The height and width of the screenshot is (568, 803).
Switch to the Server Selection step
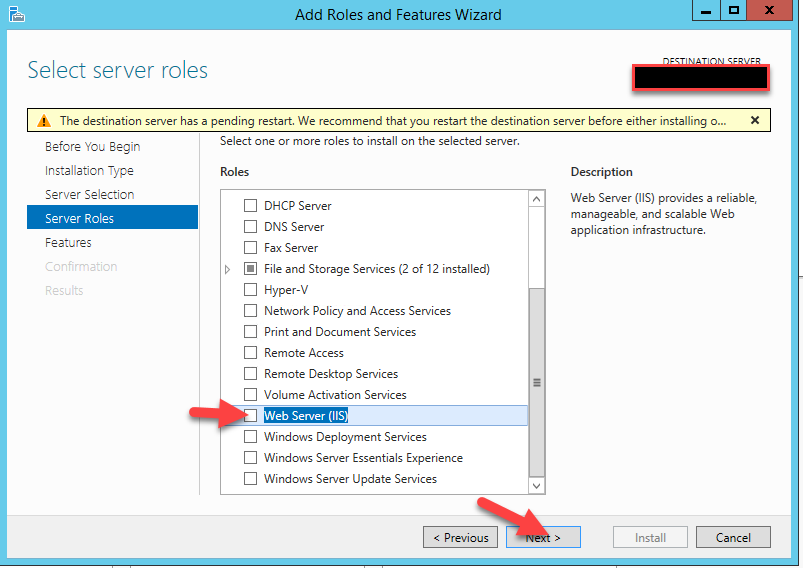coord(89,195)
